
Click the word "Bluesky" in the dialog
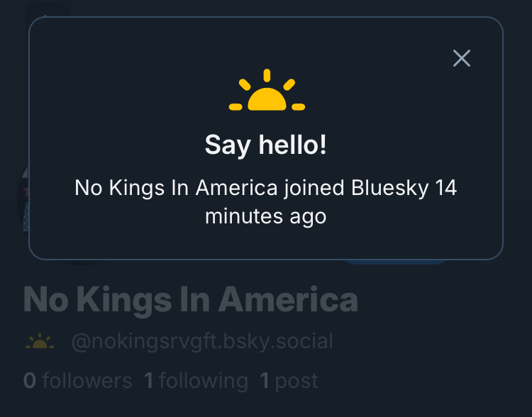point(390,188)
